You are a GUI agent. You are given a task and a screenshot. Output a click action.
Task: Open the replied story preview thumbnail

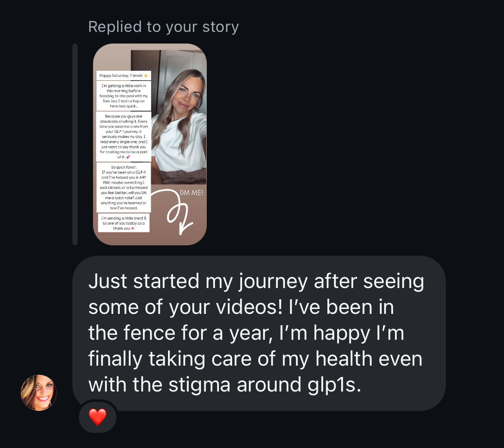(150, 144)
